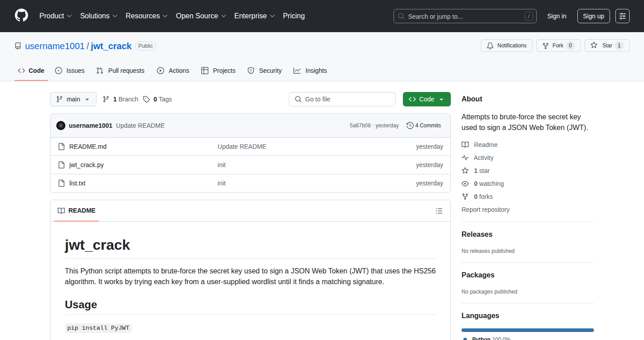Select the Code tab
The width and height of the screenshot is (644, 340).
[x=31, y=71]
